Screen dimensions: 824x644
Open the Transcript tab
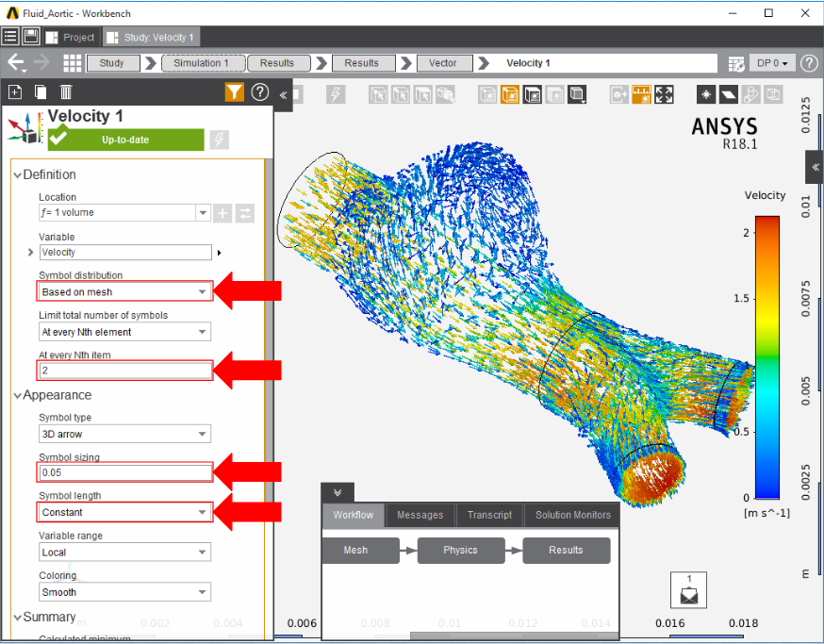click(x=489, y=515)
